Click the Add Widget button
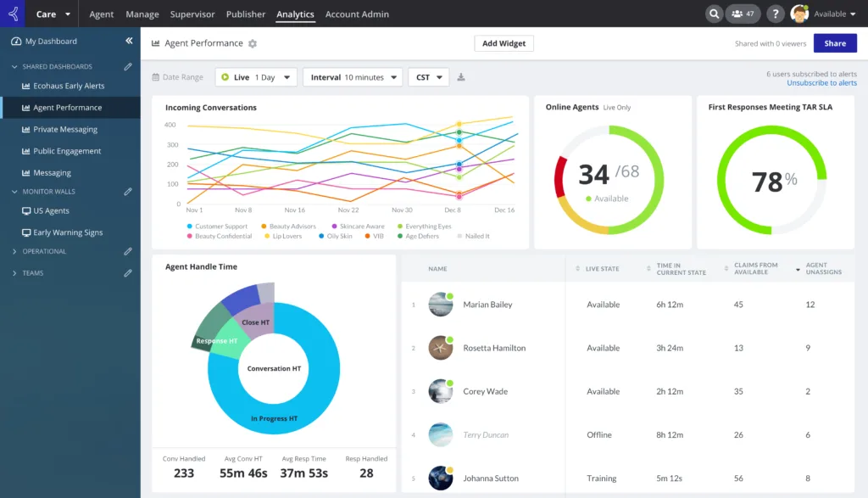 [504, 43]
